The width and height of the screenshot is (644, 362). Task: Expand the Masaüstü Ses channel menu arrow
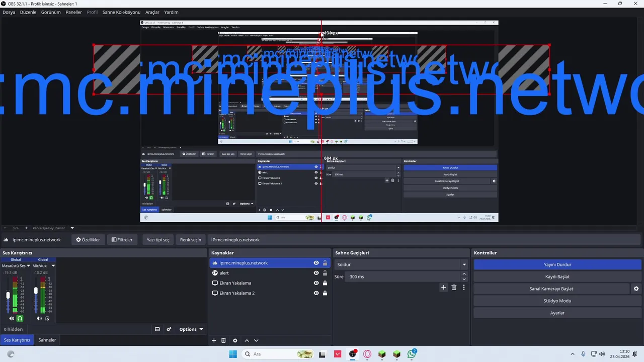pos(28,266)
